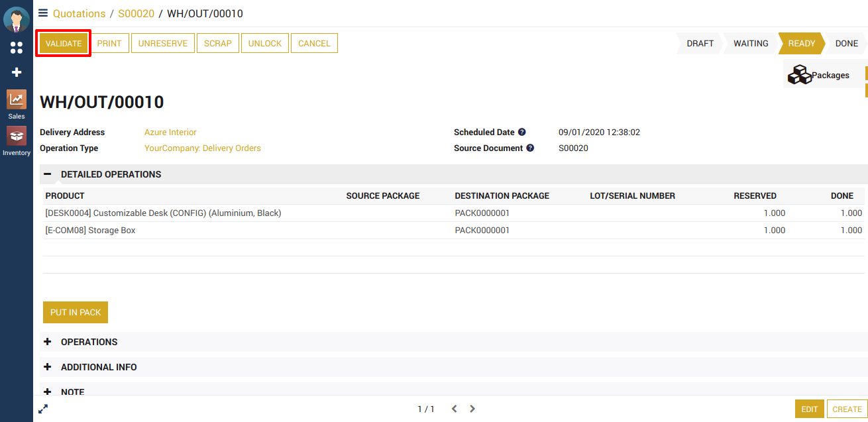Expand the Operations section
This screenshot has height=422, width=868.
click(48, 342)
